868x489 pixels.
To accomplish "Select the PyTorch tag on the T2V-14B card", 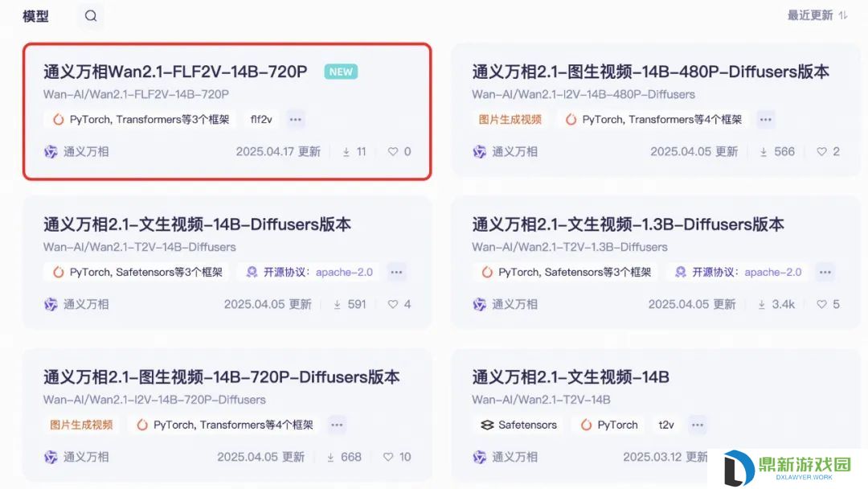I will 609,425.
